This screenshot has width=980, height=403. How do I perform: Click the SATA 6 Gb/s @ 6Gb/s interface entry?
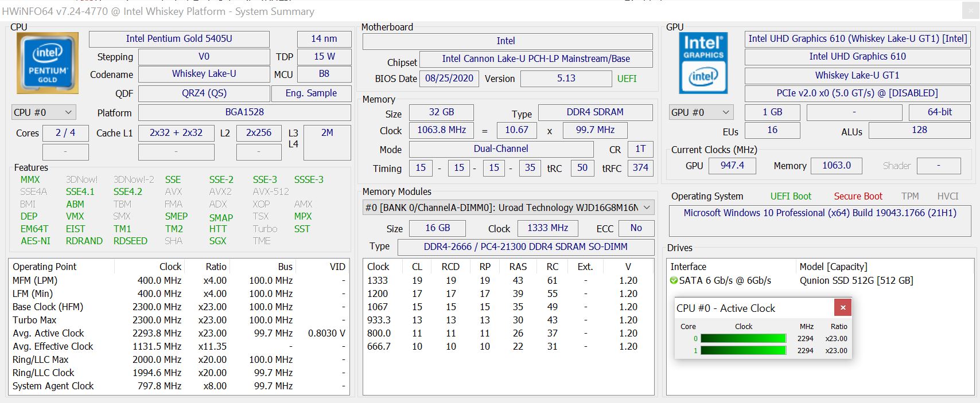click(725, 280)
